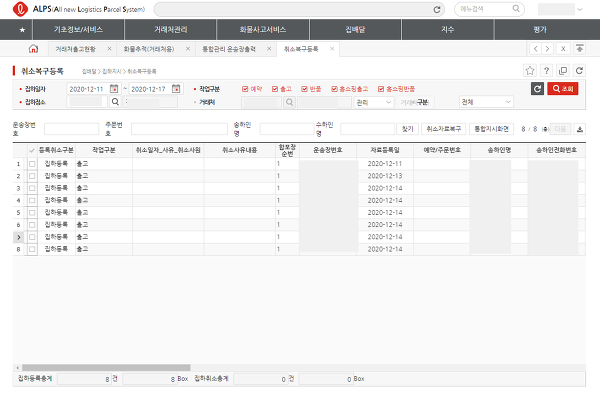600x393 pixels.
Task: Open the start date calendar picker
Action: [x=114, y=89]
